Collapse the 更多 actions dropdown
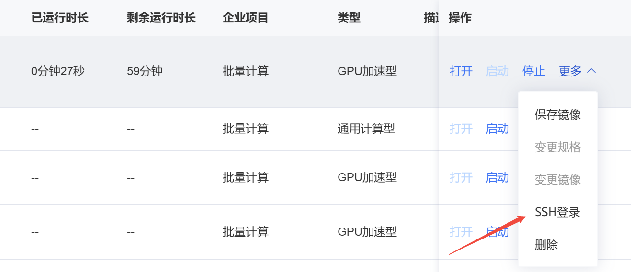644x272 pixels. point(570,71)
